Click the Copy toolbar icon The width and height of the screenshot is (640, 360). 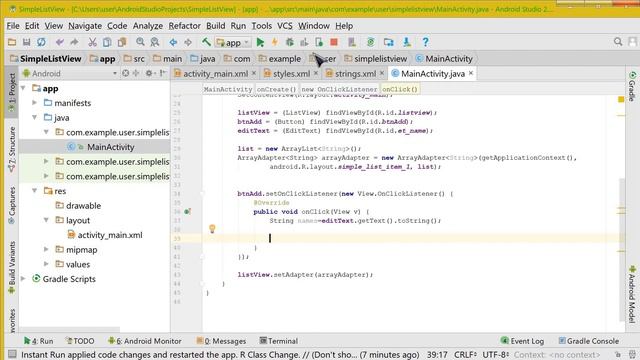(x=107, y=42)
